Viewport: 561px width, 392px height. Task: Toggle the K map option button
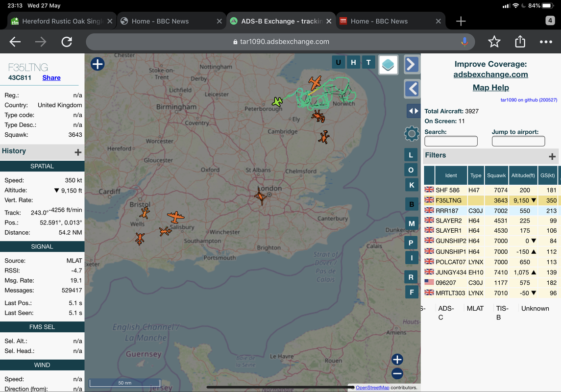pyautogui.click(x=412, y=185)
